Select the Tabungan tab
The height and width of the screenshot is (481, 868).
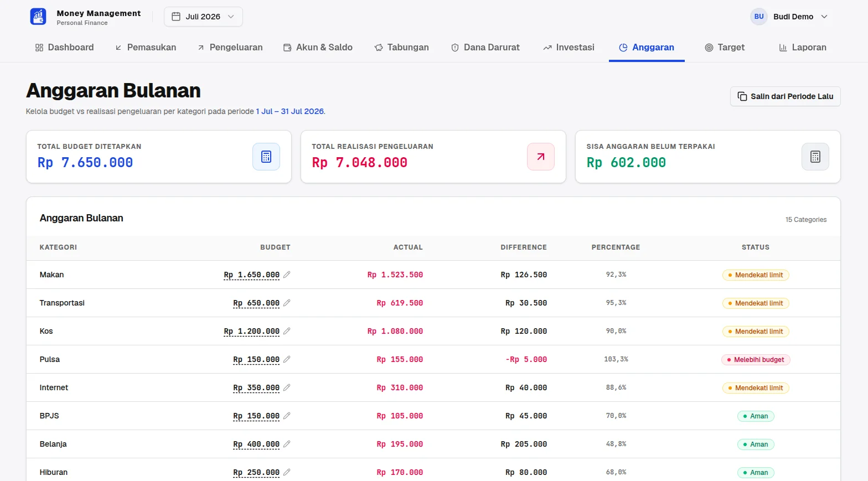click(x=401, y=48)
